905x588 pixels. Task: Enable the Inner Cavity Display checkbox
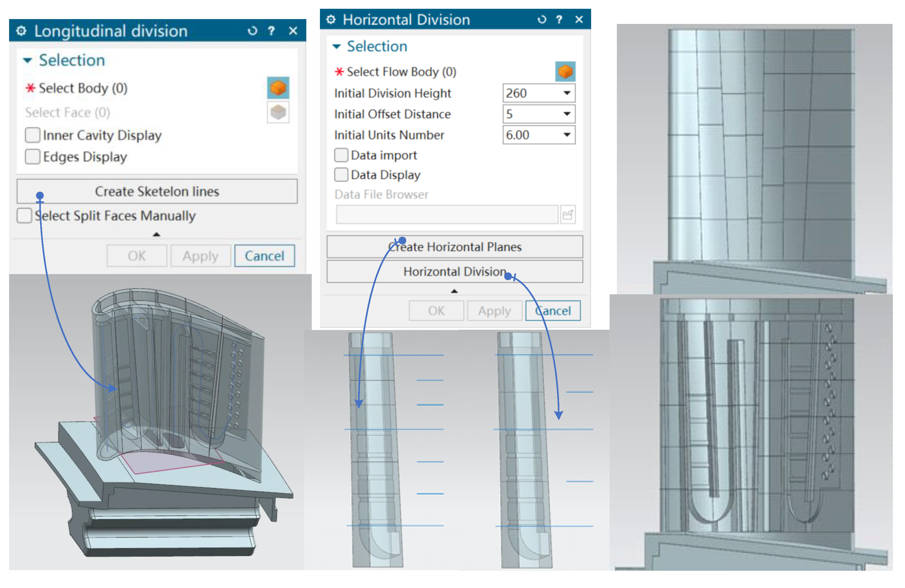coord(32,135)
